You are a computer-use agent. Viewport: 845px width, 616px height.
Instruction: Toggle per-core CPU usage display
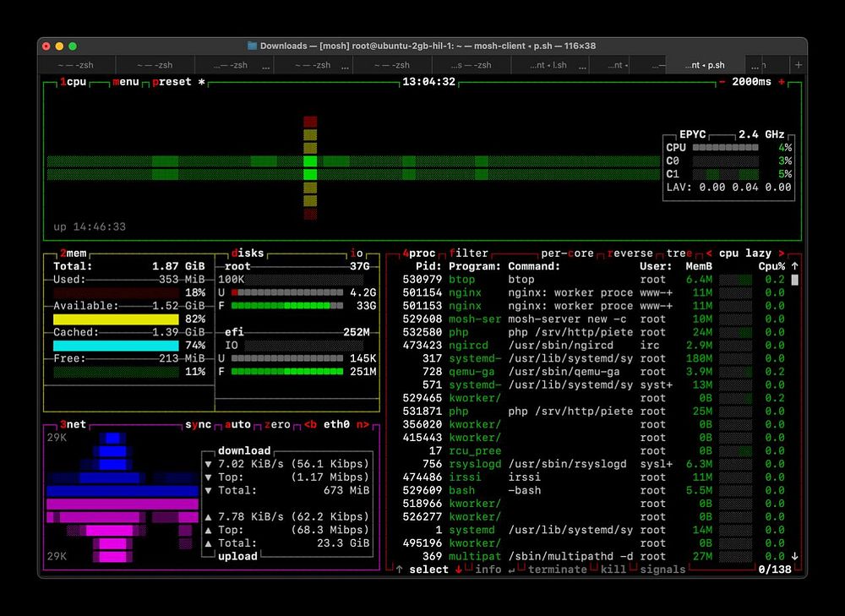click(567, 253)
